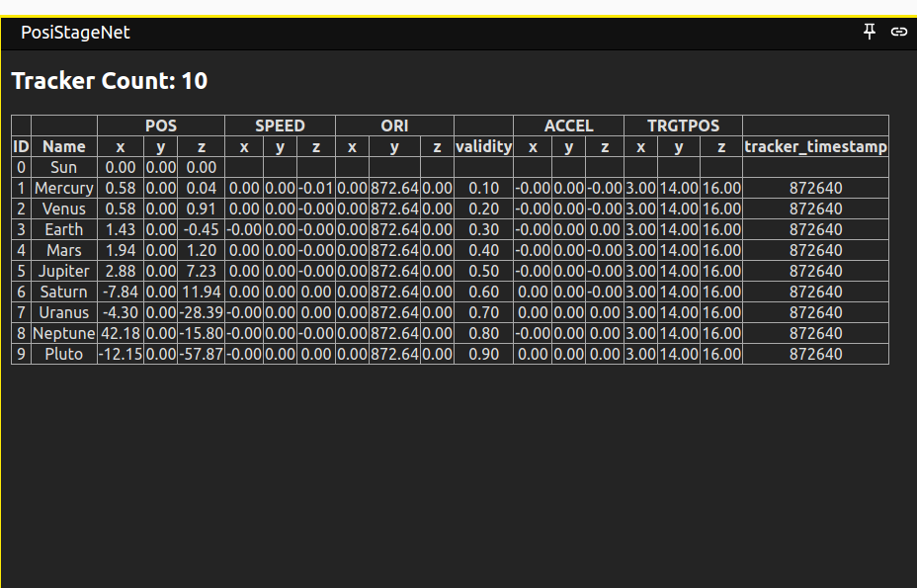
Task: Select the Neptune tracker row
Action: coord(63,333)
